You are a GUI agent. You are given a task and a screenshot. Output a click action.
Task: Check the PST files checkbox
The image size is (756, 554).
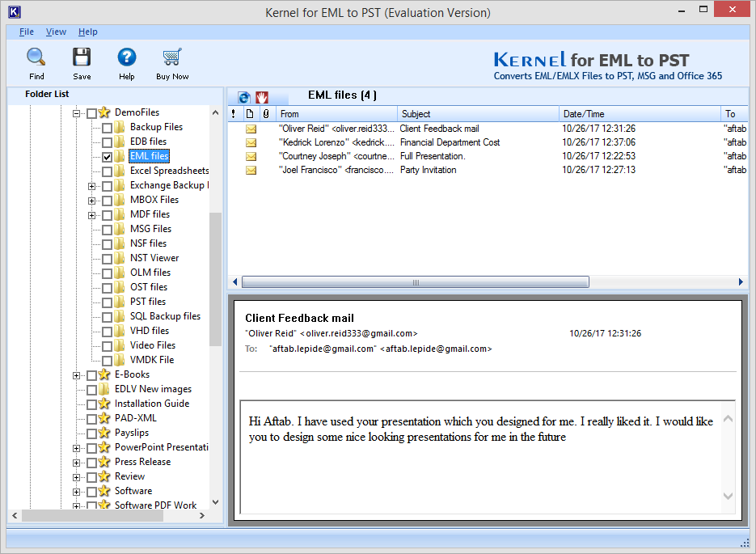107,302
